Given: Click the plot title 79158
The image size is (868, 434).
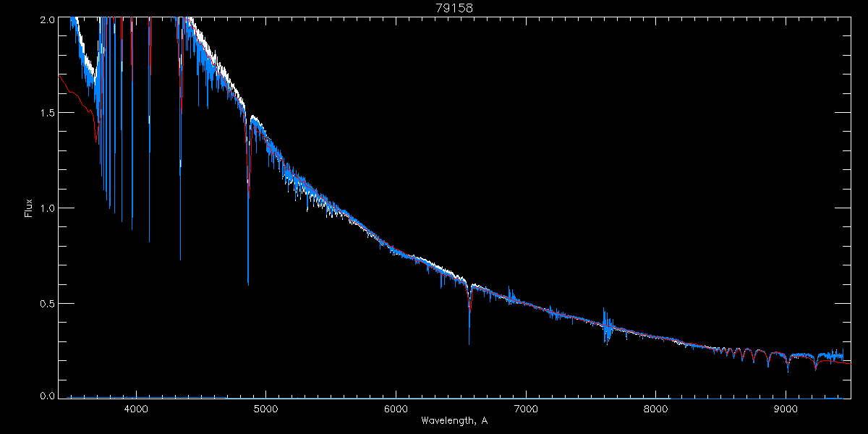Looking at the screenshot, I should [x=454, y=8].
